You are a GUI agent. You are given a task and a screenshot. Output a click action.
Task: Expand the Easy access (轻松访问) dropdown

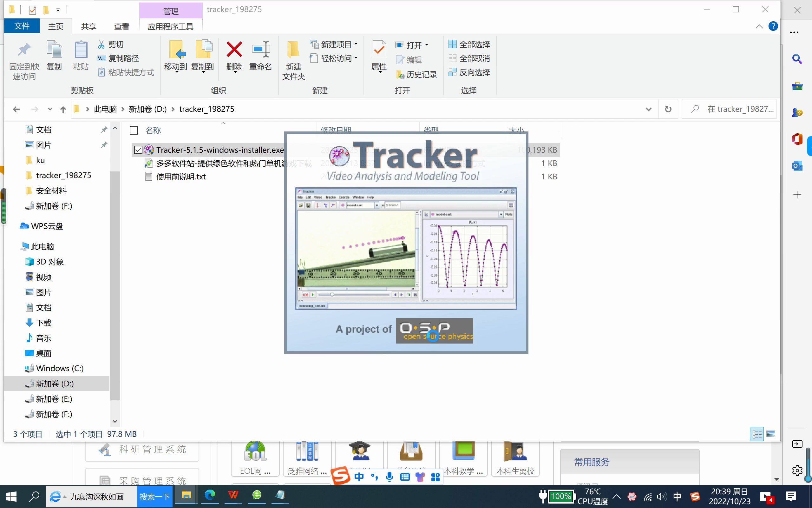tap(356, 58)
